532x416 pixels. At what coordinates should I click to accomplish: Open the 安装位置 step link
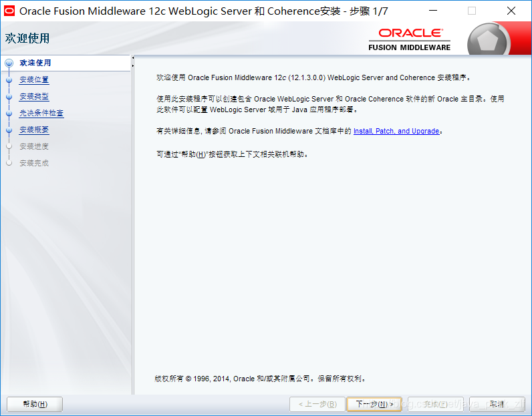(x=34, y=79)
